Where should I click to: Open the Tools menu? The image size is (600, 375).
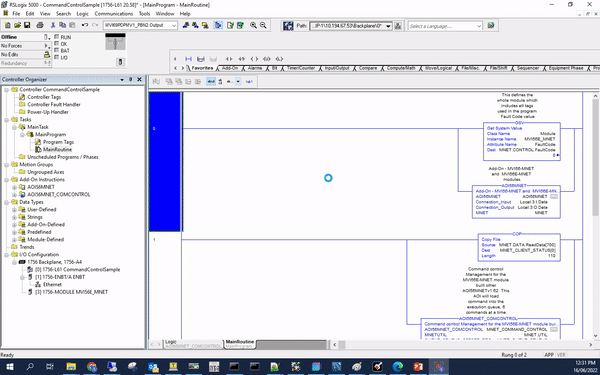click(144, 13)
